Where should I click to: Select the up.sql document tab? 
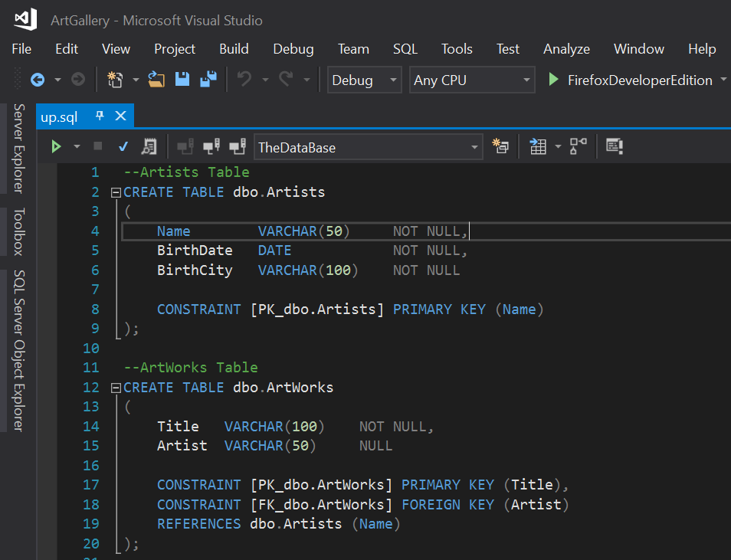click(59, 116)
